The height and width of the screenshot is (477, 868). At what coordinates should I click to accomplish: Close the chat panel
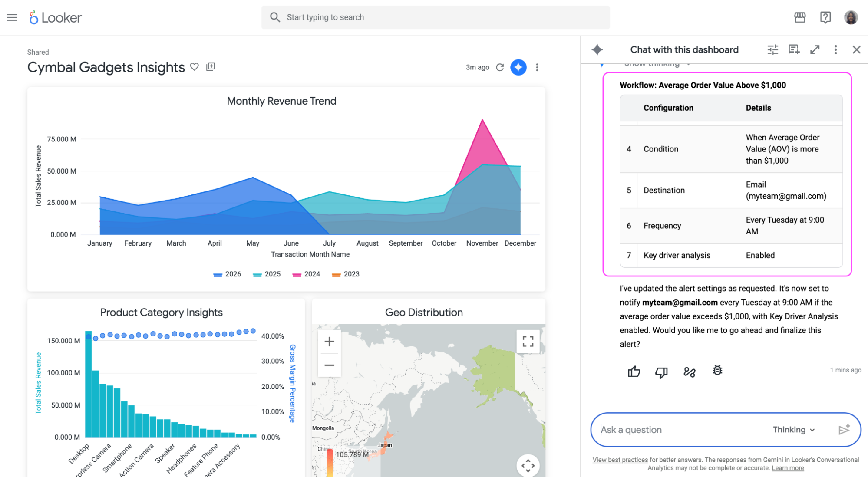coord(856,49)
